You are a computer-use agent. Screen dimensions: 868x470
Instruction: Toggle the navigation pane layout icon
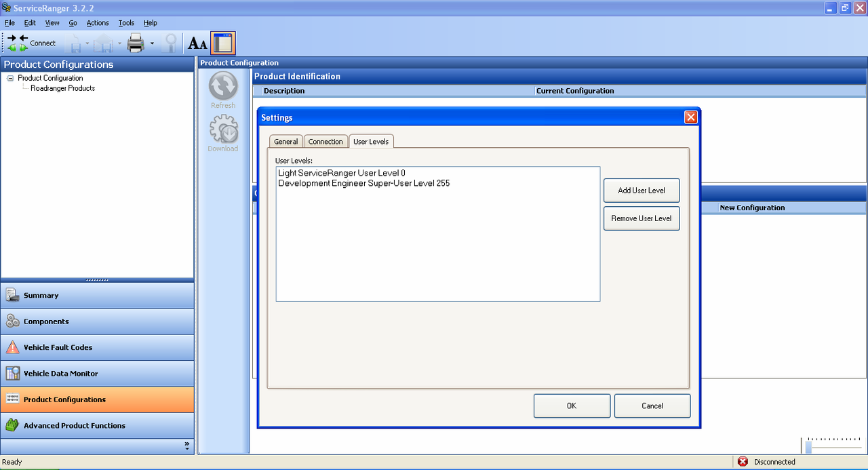223,43
